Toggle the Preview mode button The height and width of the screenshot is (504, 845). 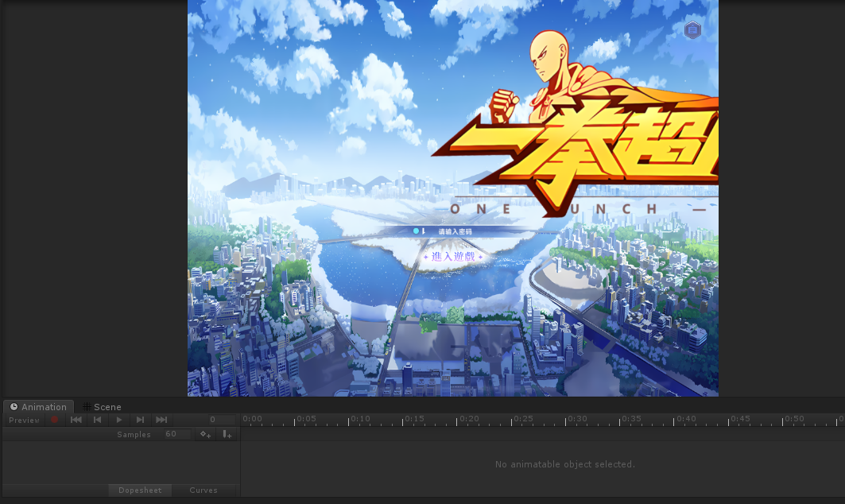pos(24,420)
